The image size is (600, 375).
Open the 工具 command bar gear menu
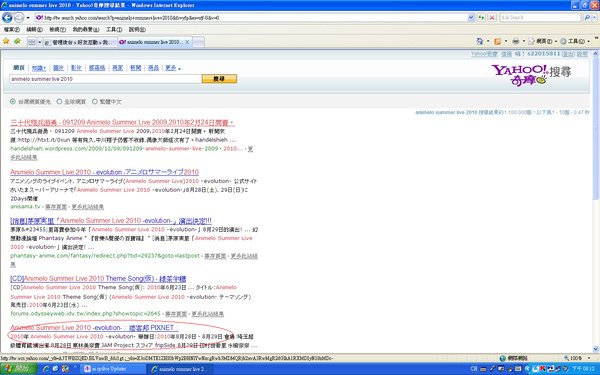574,41
